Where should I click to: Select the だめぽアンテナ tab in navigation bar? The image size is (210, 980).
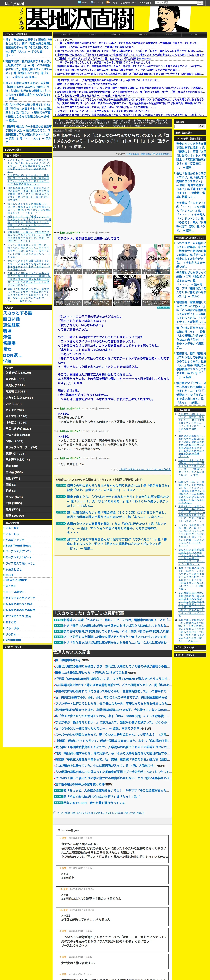(117, 35)
